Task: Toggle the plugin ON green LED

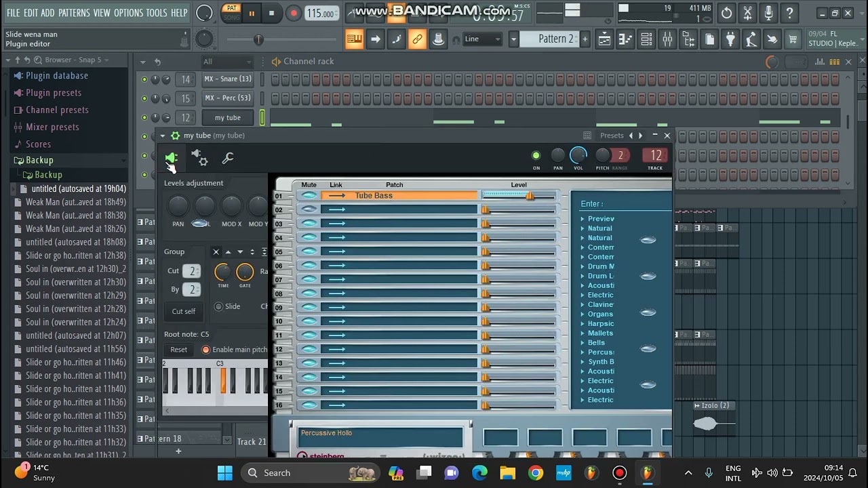Action: pyautogui.click(x=536, y=156)
